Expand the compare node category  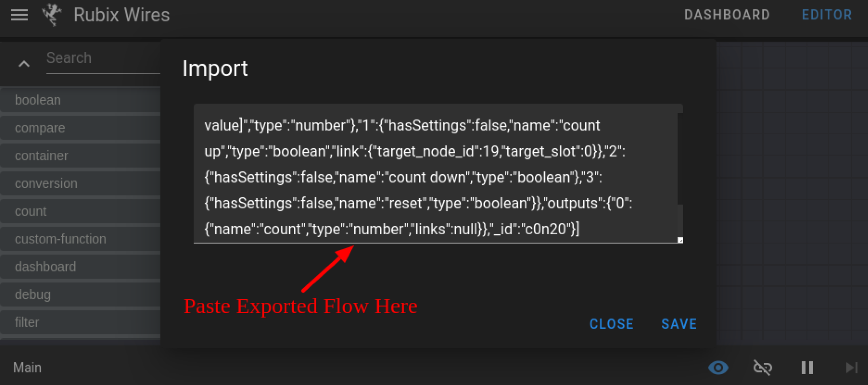point(80,128)
